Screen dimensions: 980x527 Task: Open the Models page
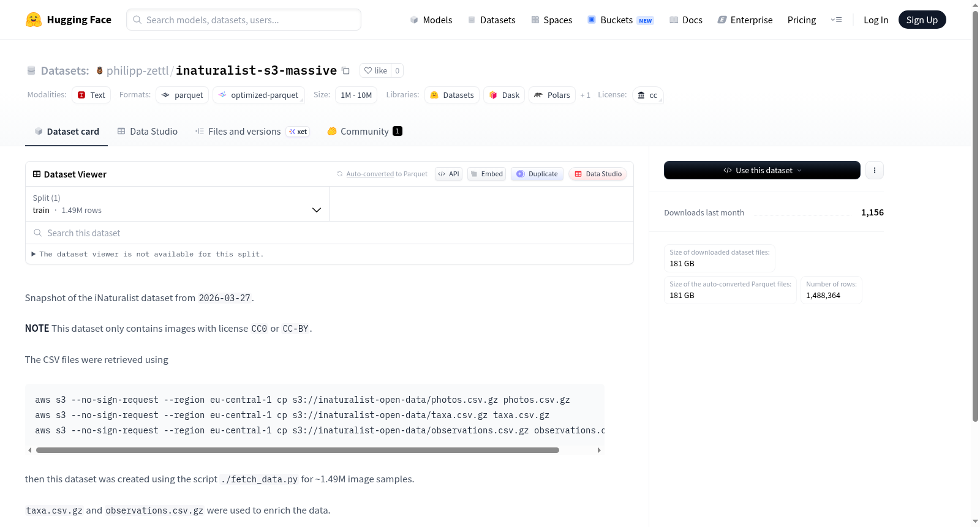tap(431, 20)
